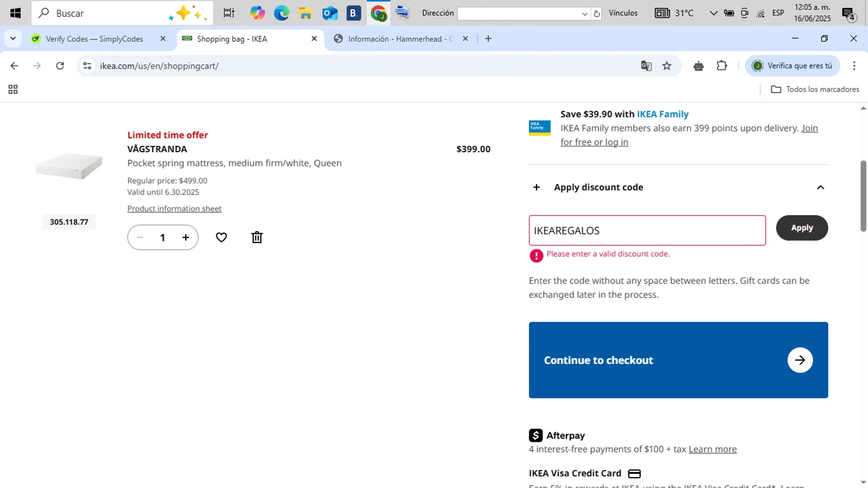Open Join for free or log in link
This screenshot has width=868, height=488.
pyautogui.click(x=689, y=135)
